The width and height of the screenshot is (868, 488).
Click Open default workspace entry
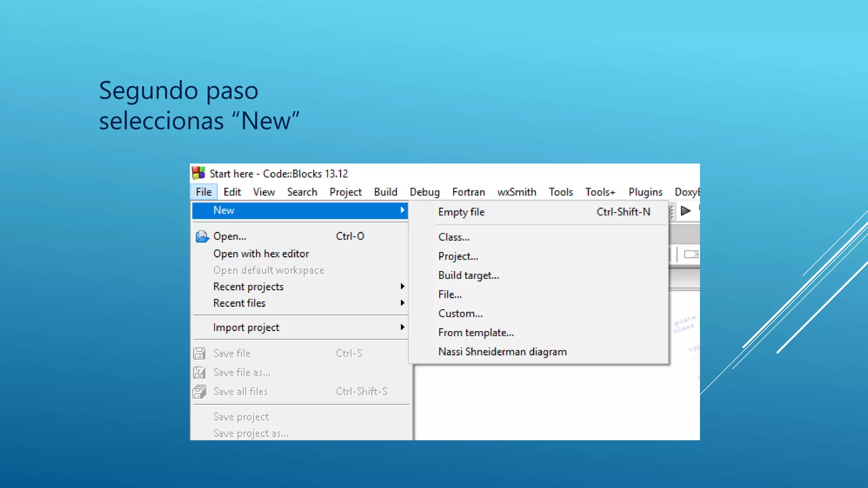(300, 270)
